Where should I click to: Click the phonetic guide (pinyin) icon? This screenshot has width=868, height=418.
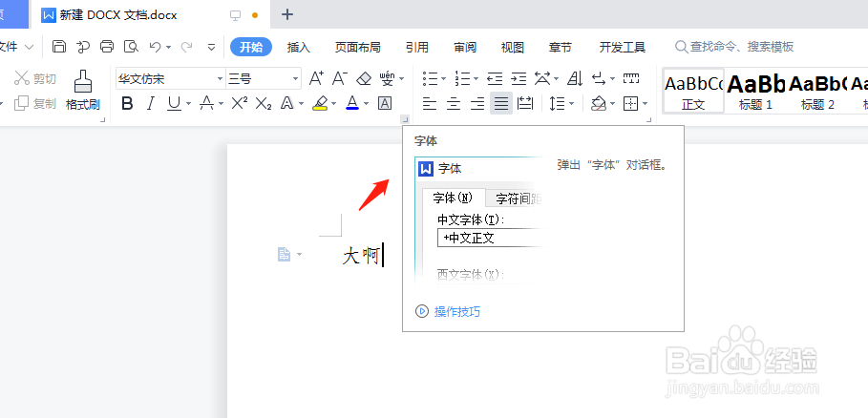(x=388, y=78)
